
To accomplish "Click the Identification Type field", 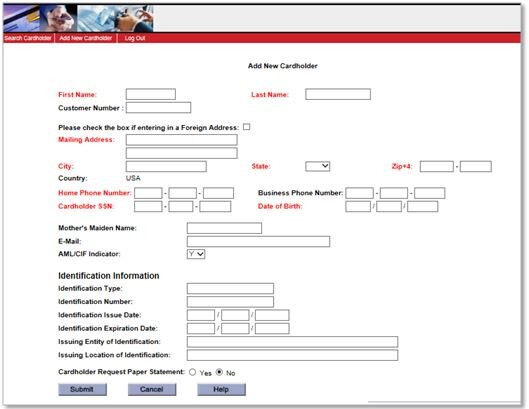I will click(230, 289).
